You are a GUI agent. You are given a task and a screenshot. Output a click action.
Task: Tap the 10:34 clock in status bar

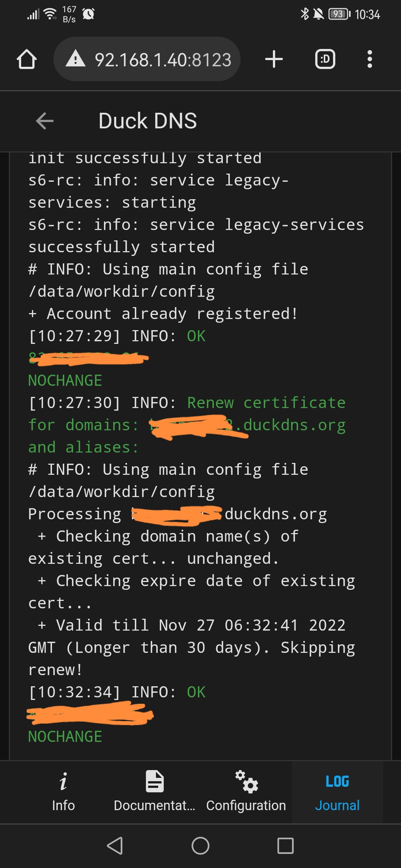tap(367, 14)
